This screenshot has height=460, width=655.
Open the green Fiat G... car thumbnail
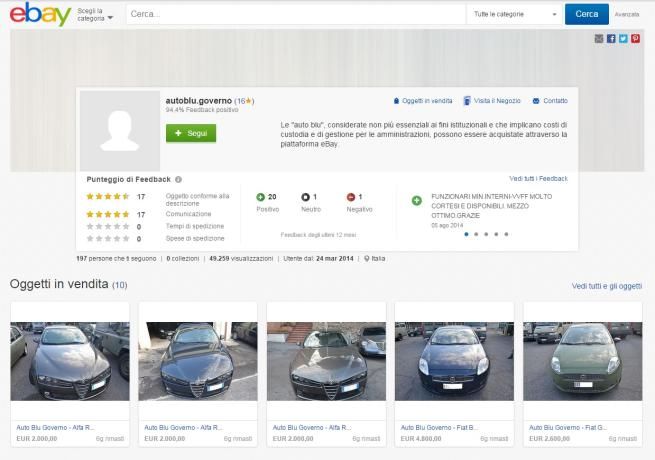(583, 361)
